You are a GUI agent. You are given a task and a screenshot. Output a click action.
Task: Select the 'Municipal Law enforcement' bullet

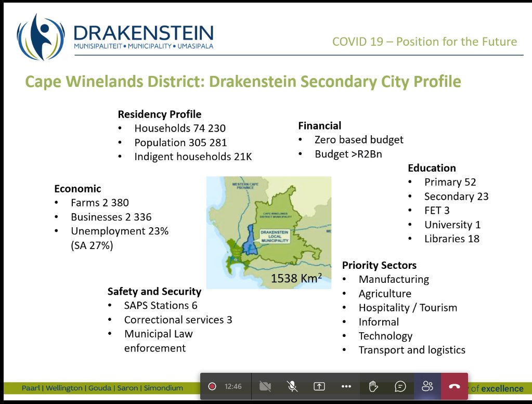pyautogui.click(x=159, y=341)
